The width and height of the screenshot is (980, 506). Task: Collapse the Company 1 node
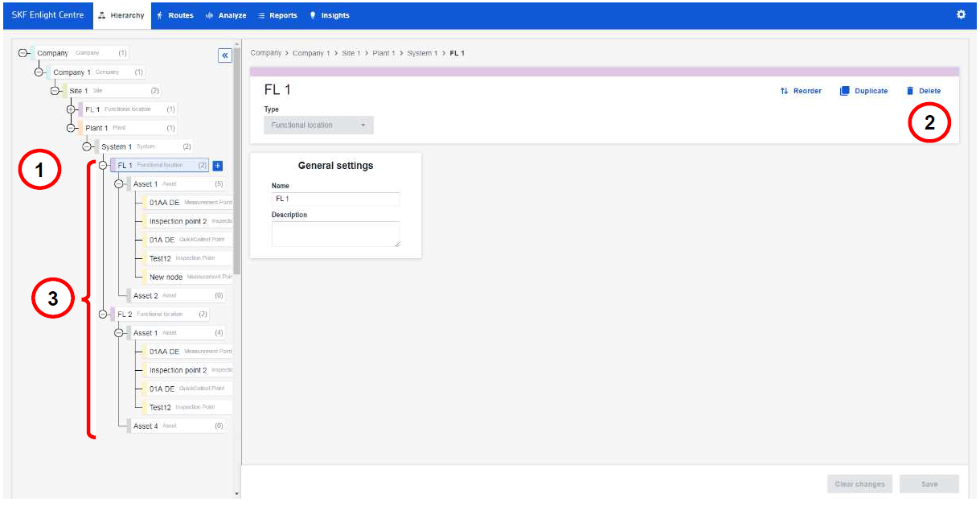coord(39,72)
